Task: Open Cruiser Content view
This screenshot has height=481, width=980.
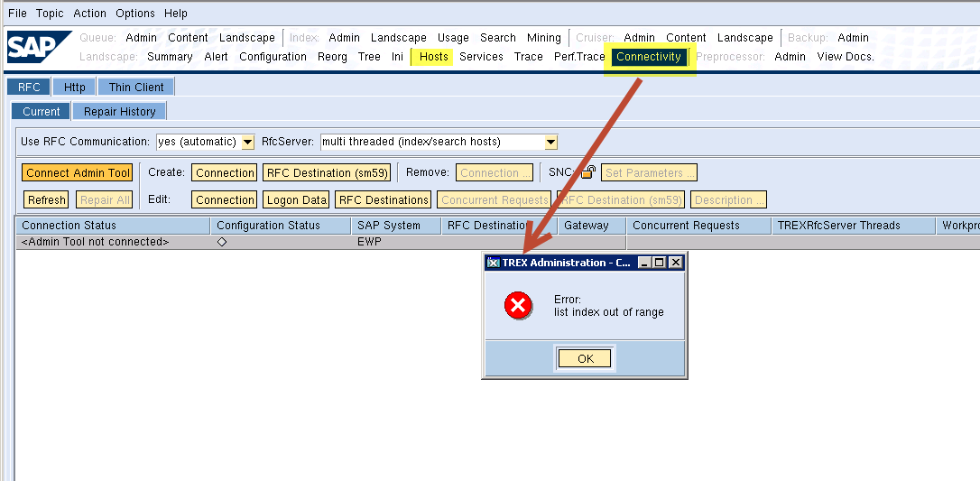Action: 686,38
